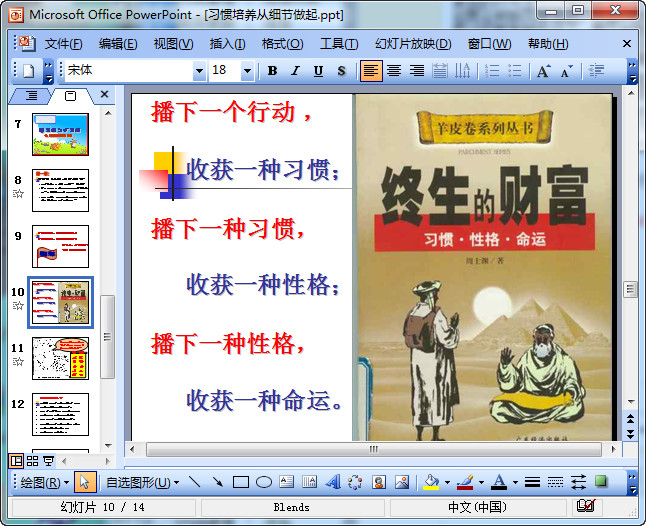Expand standard toolbar options

(48, 71)
